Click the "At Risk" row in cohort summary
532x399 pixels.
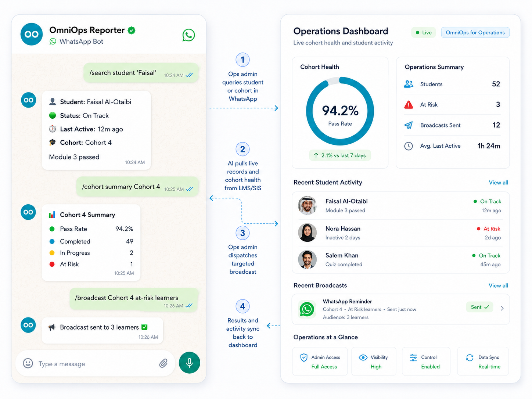(91, 264)
